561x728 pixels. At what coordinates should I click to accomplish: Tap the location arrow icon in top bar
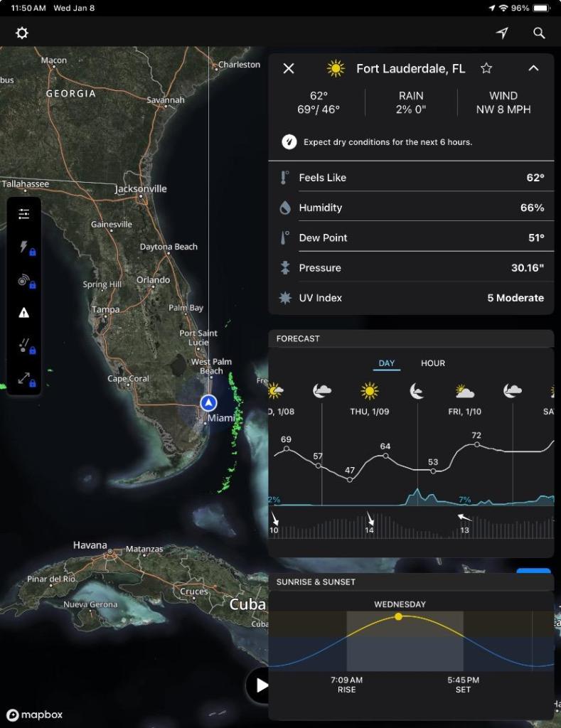click(x=502, y=33)
